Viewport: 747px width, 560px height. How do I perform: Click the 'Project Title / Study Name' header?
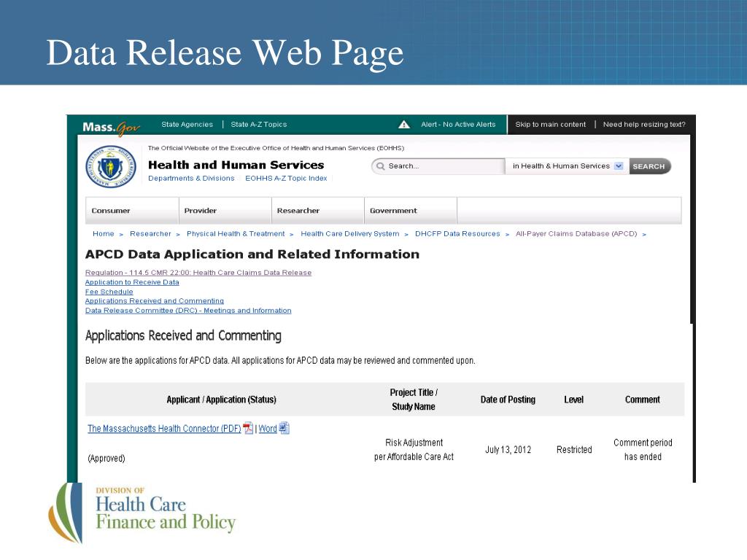pyautogui.click(x=414, y=400)
